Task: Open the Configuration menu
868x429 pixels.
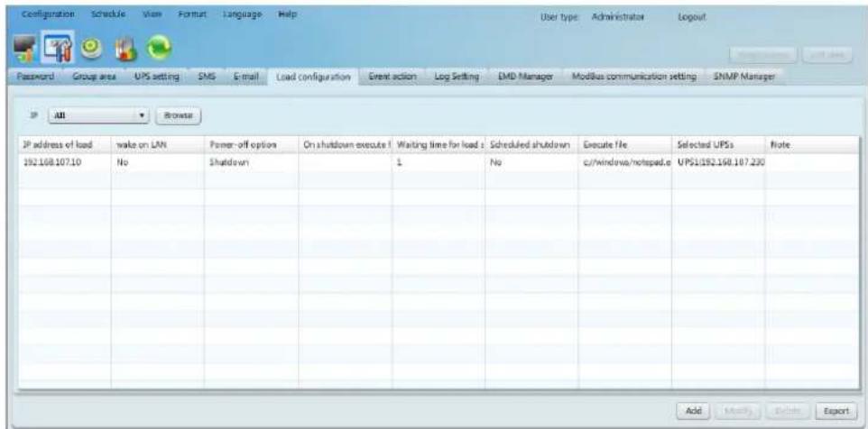Action: tap(49, 13)
